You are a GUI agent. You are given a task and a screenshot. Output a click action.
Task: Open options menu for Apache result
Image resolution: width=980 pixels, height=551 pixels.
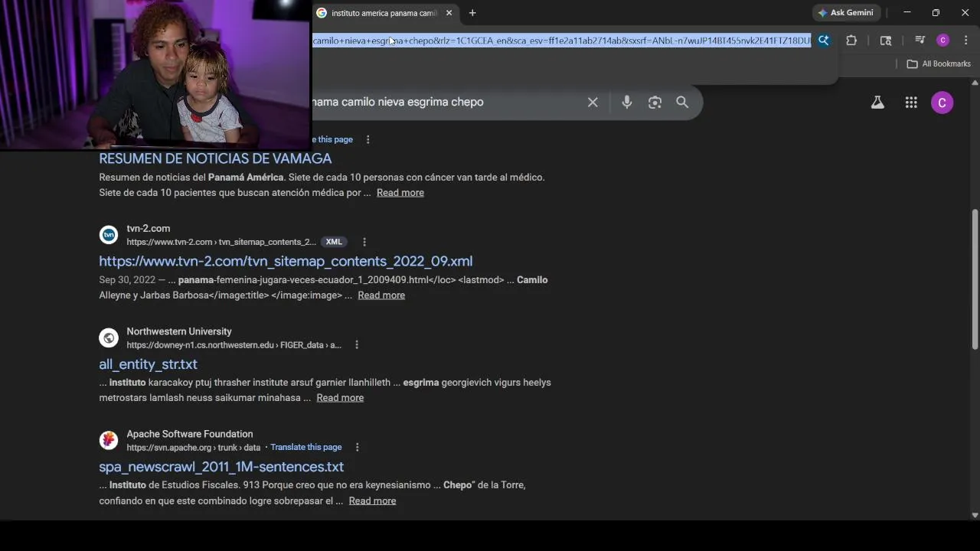click(357, 448)
